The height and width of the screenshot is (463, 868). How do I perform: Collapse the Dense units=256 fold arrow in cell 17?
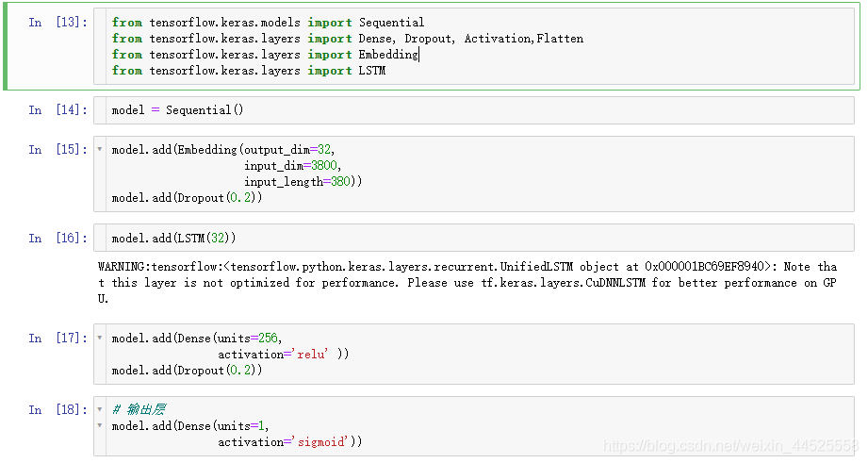click(x=100, y=338)
